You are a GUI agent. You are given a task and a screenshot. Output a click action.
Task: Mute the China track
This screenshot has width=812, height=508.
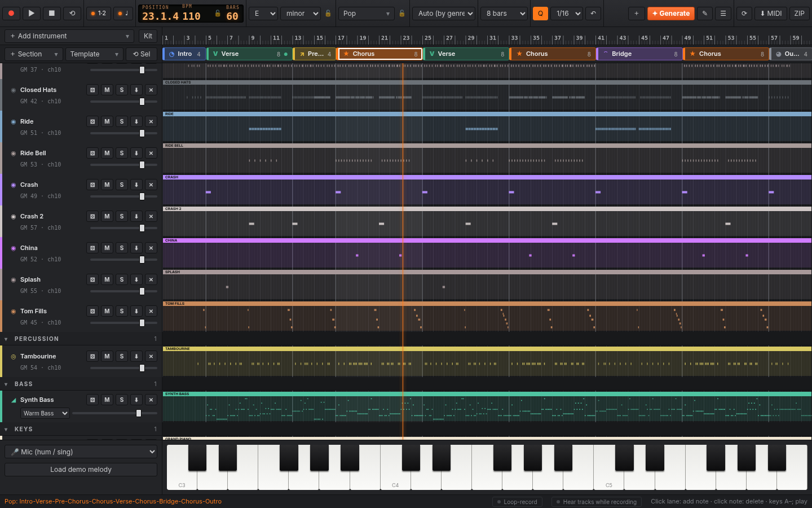tap(107, 248)
